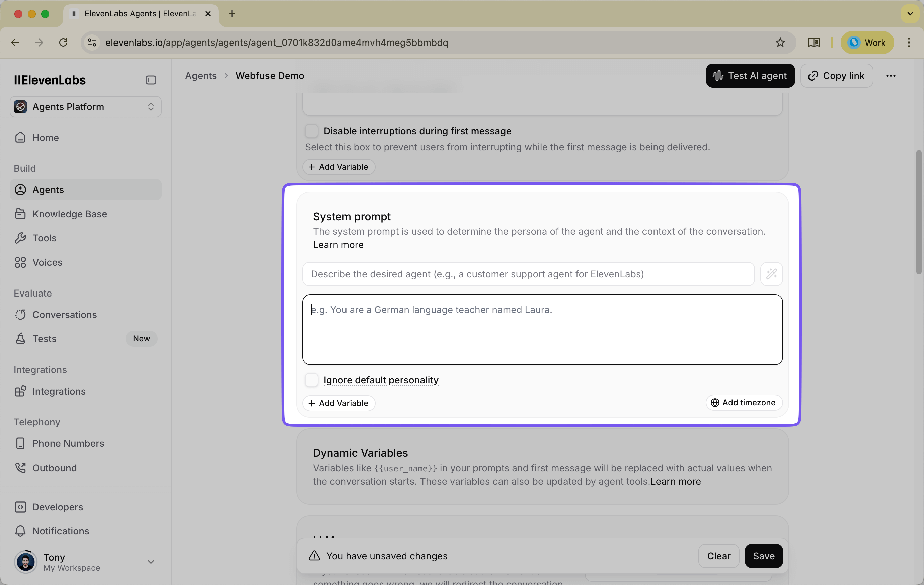Open the more options menu
The height and width of the screenshot is (585, 924).
[891, 76]
